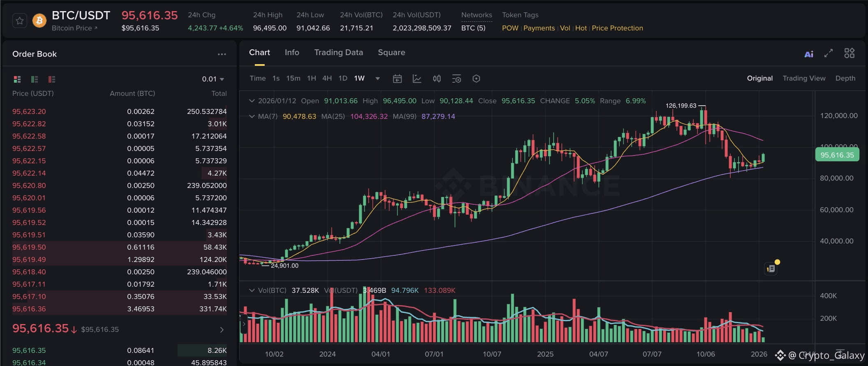Click the Vol token tag
Viewport: 868px width, 366px height.
click(x=565, y=28)
